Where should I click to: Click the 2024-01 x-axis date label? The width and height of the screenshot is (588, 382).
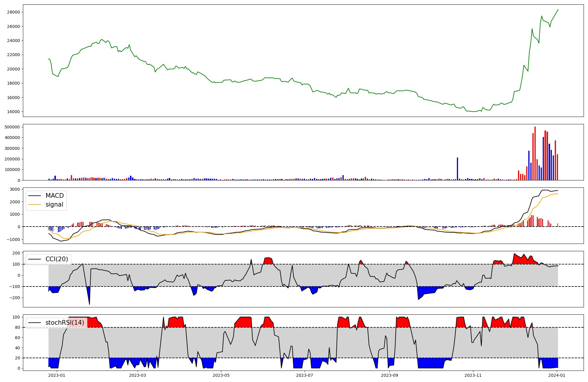coord(557,375)
